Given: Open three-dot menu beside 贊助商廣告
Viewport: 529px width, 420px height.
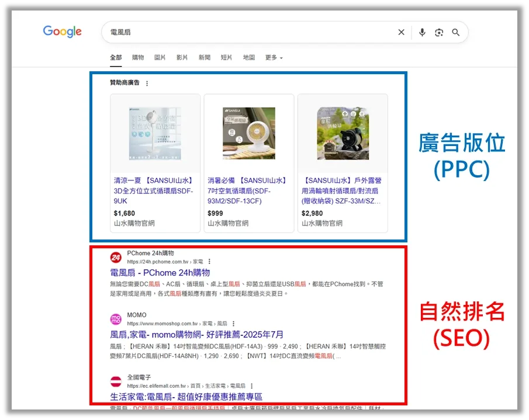Looking at the screenshot, I should 147,84.
